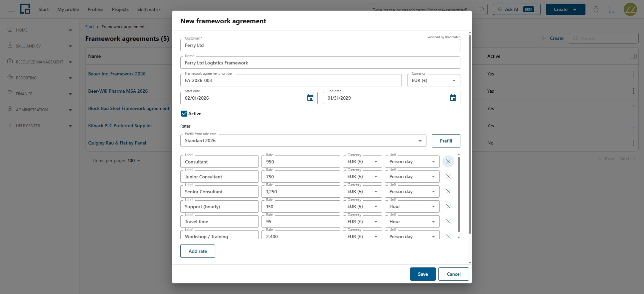Image resolution: width=644 pixels, height=294 pixels.
Task: Go to My profile in top navigation
Action: (68, 9)
